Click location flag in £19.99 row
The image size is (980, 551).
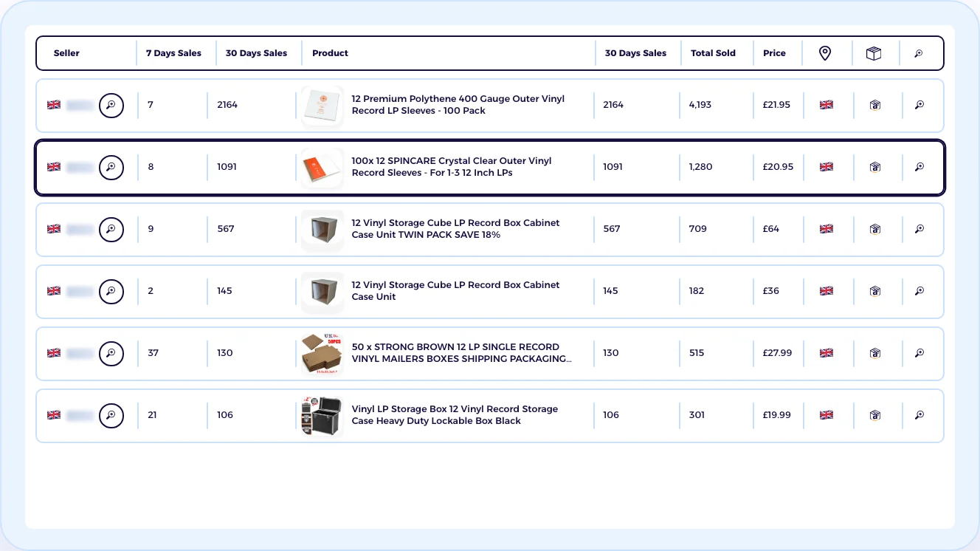click(827, 415)
